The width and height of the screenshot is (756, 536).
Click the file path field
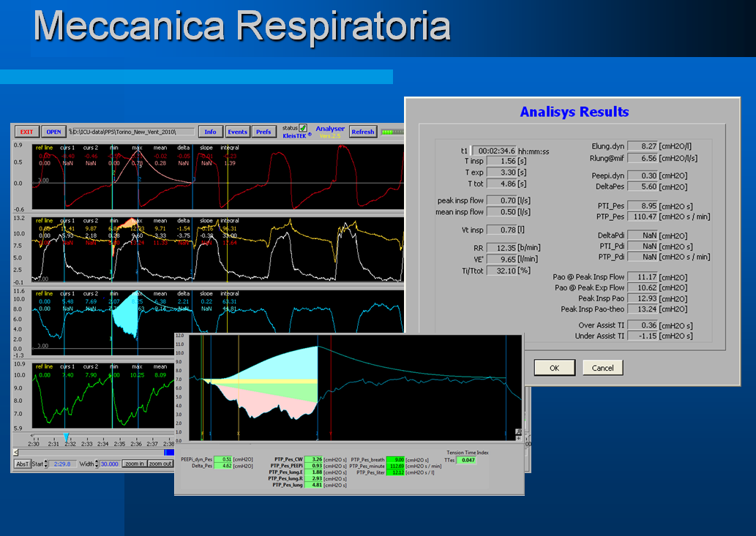point(130,132)
